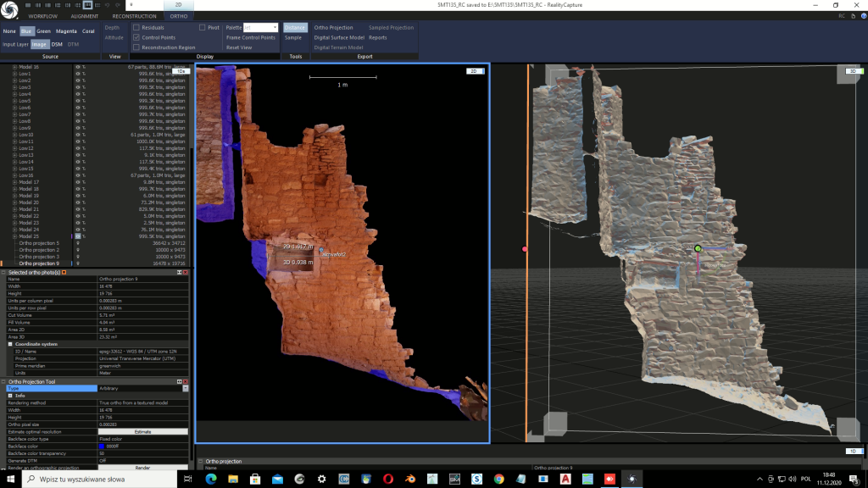
Task: Click the blue Backface color swatch
Action: 102,446
